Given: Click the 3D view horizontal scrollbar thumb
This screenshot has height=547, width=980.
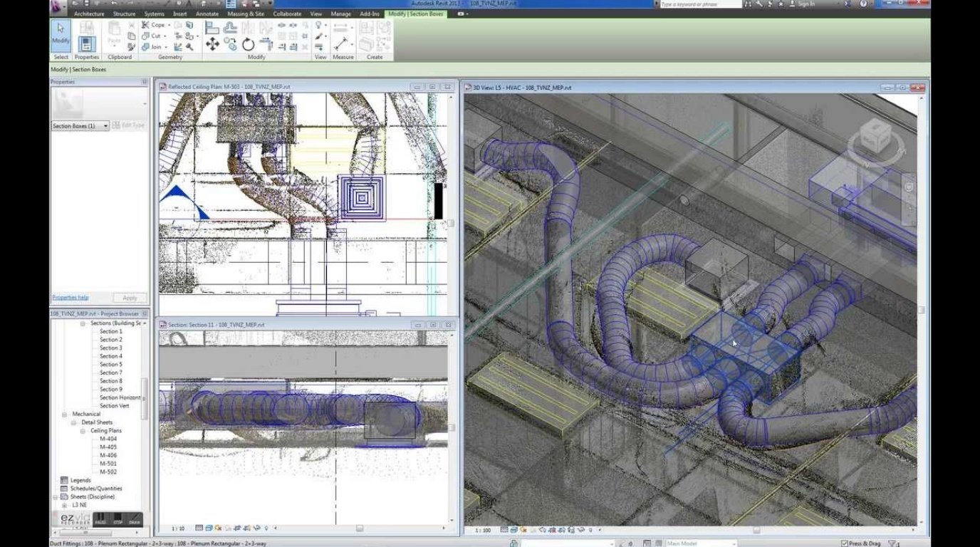Looking at the screenshot, I should click(756, 530).
